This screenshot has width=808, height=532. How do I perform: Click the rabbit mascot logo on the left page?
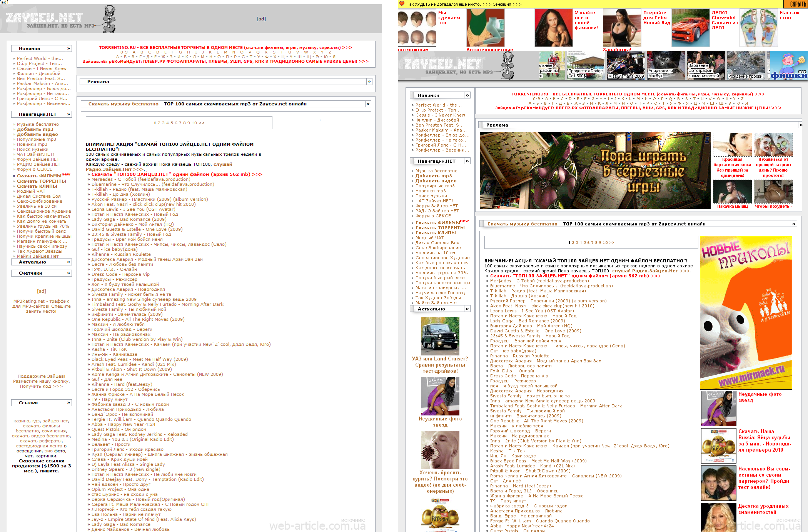(109, 19)
